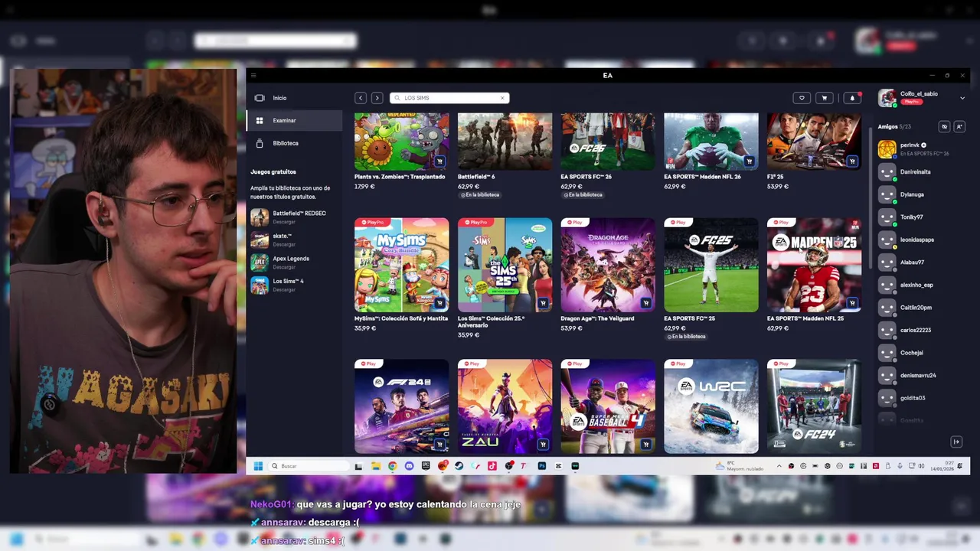Open the hamburger menu at EA window top-left
This screenshot has height=551, width=980.
[253, 75]
